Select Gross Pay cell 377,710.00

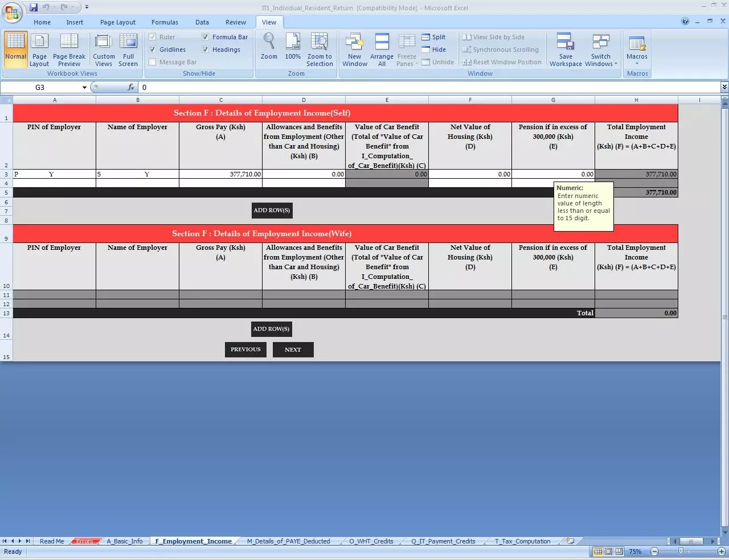coord(221,174)
